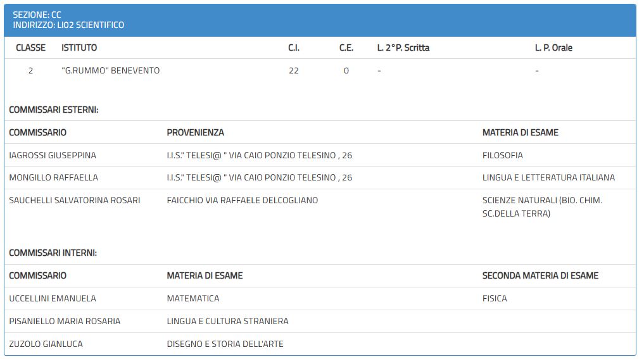Select 'FAICCHIO VIA RAFFAELE DELCOGLIANO' provenance
Viewport: 644px width, 359px height.
243,201
